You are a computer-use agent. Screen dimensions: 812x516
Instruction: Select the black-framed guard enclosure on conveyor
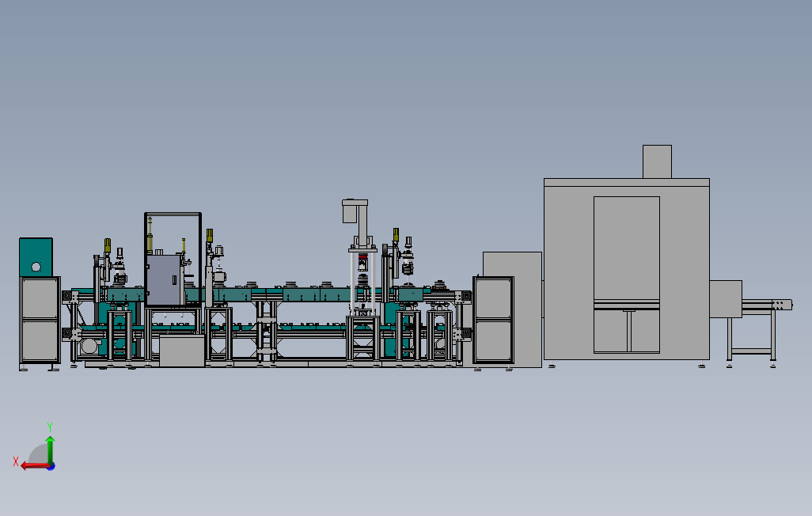tap(173, 260)
